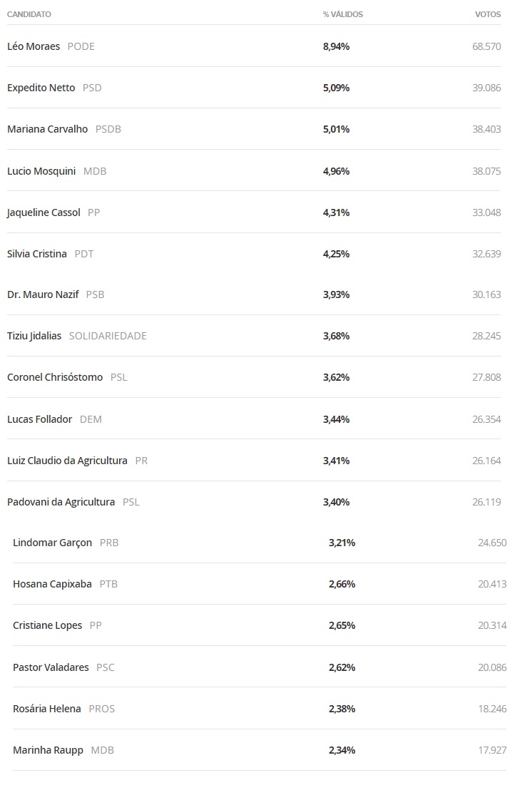Click Silvia Cristina candidate name
The image size is (532, 800).
(x=37, y=254)
